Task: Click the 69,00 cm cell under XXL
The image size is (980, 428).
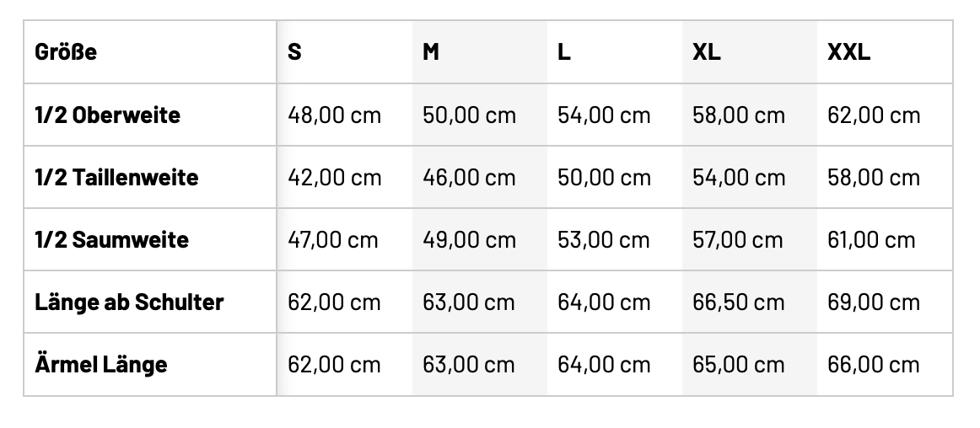Action: point(874,302)
